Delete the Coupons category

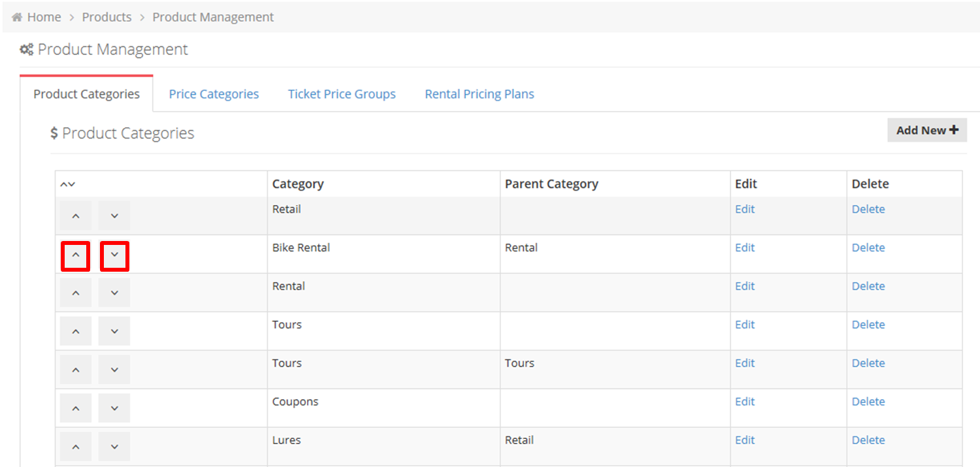tap(868, 402)
